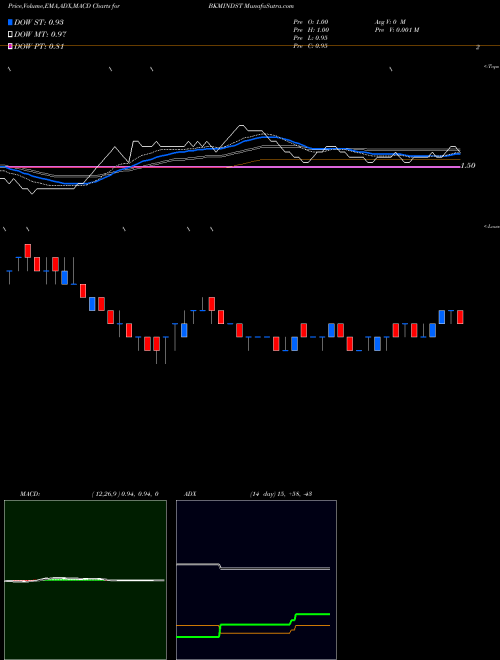Click the blue DOW ST legend swatch
Image resolution: width=500 pixels, height=660 pixels.
[11, 22]
